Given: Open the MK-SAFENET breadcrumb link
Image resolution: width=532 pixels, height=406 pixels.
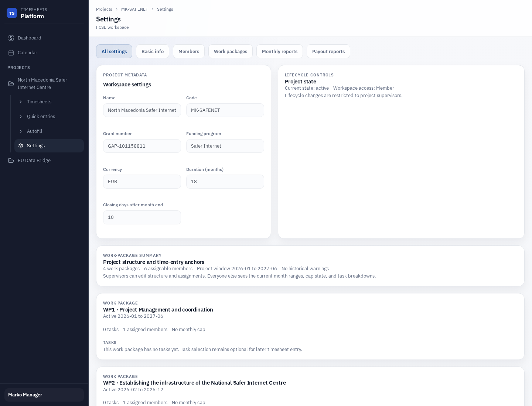Looking at the screenshot, I should point(134,9).
